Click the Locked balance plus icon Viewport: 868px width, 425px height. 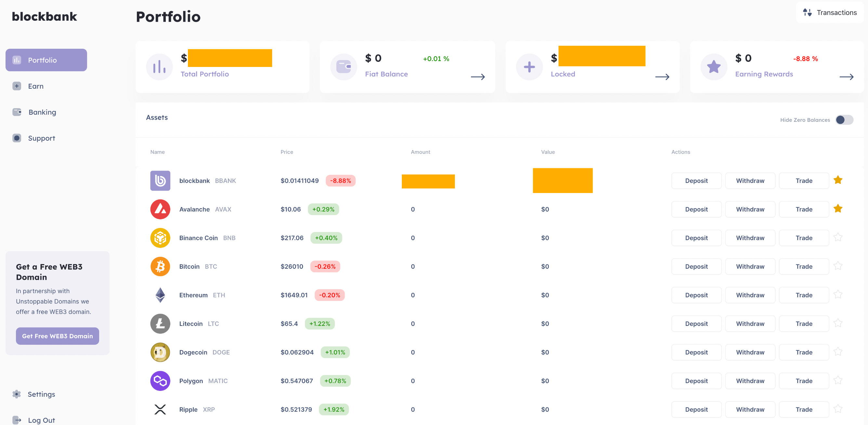click(529, 67)
